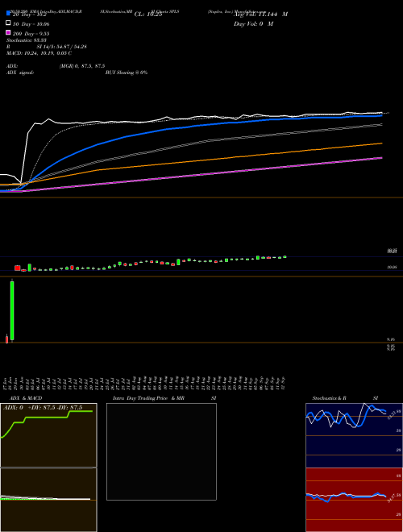Click the lower MACD chart panel
This screenshot has width=403, height=532.
[48, 500]
